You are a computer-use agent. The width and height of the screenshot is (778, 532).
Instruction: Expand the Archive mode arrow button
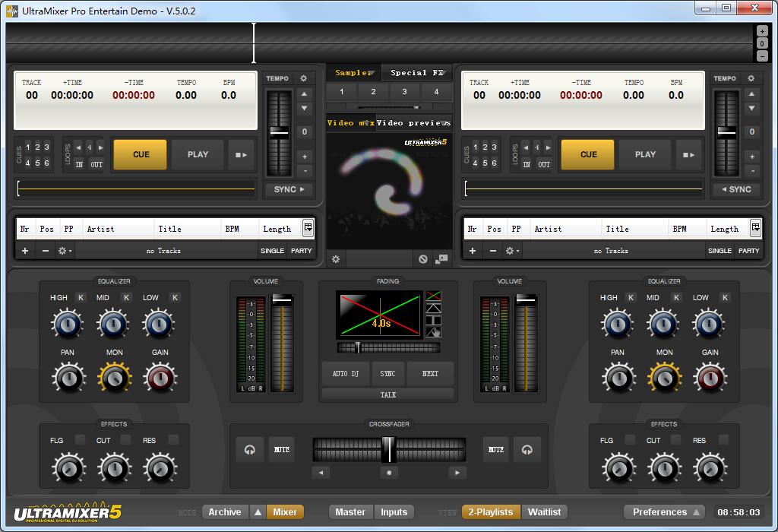point(258,512)
